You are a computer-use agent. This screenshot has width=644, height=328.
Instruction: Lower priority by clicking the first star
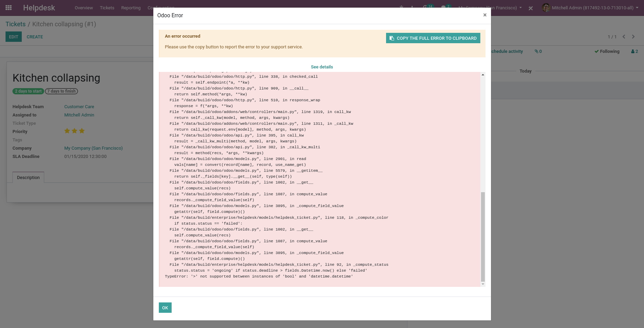coord(67,131)
